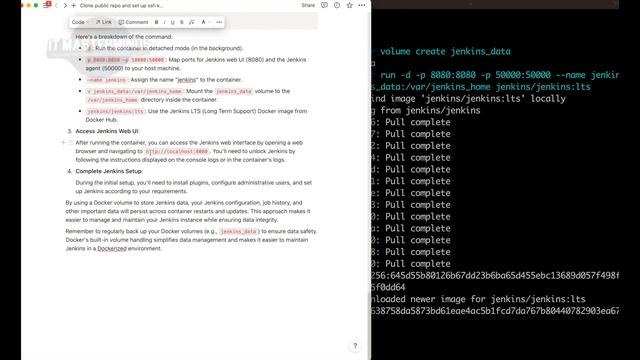
Task: Click 'volume create jenkins_data' in terminal window
Action: pos(445,51)
